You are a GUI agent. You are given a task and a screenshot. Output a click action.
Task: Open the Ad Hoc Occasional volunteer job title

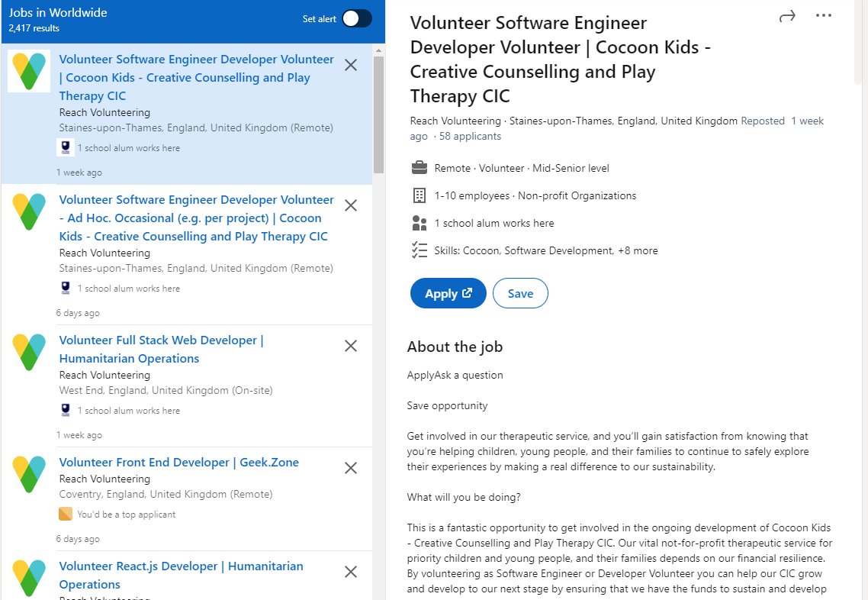197,218
